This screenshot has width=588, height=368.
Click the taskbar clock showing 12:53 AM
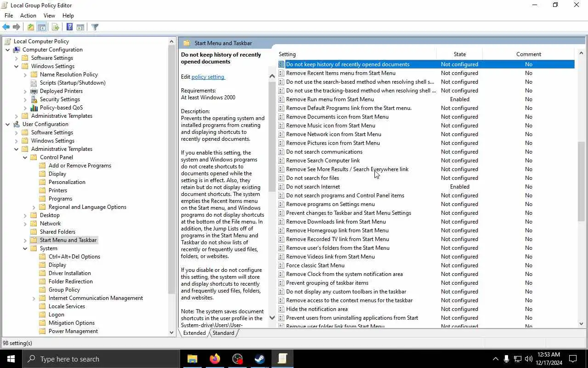(548, 359)
